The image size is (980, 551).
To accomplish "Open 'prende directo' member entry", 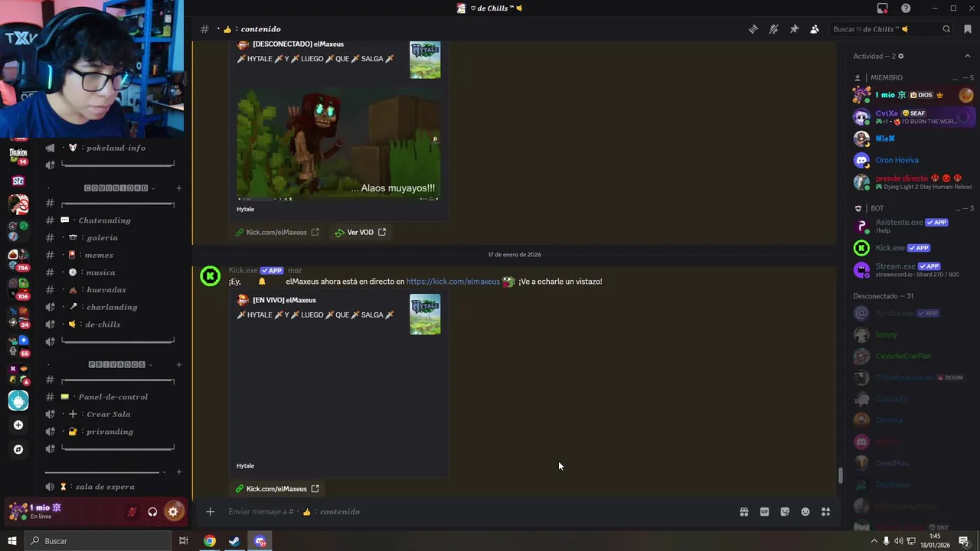I will (x=913, y=182).
